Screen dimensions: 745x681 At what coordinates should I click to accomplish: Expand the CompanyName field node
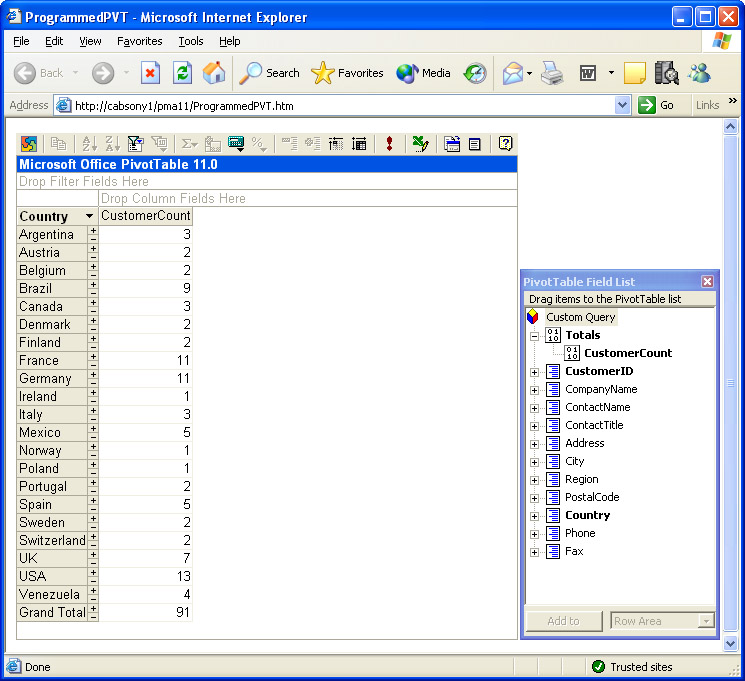(x=534, y=390)
